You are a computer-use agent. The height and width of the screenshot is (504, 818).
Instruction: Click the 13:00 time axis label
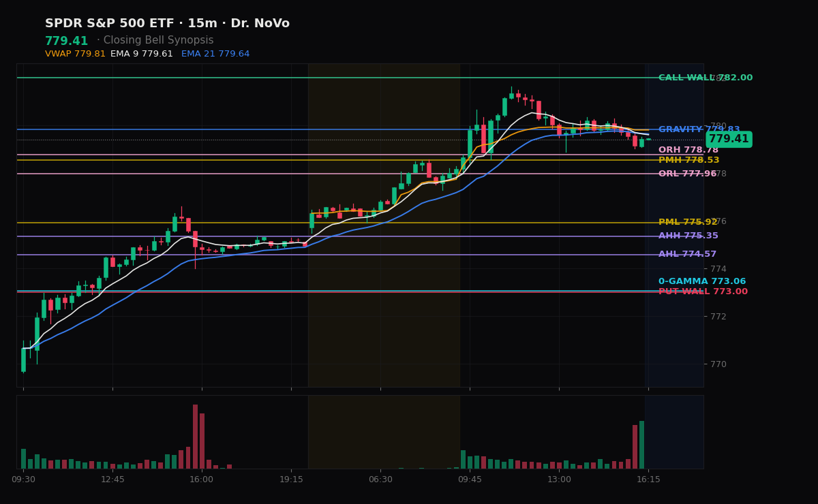click(x=559, y=479)
